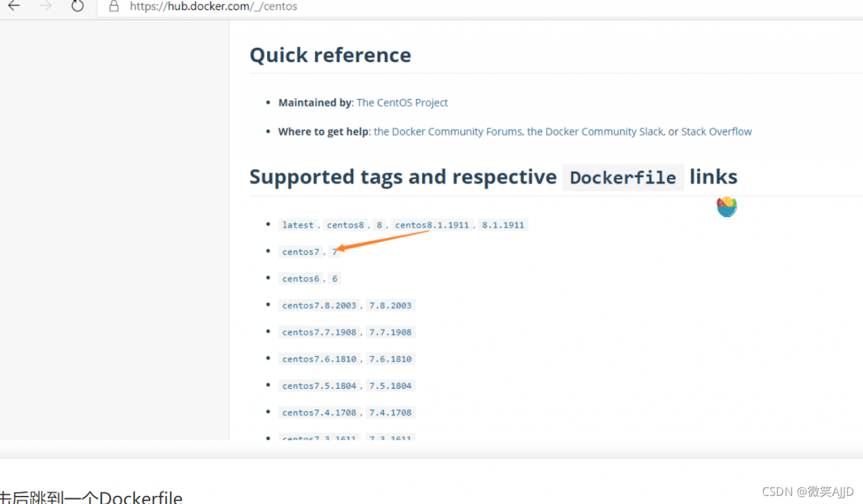Click the centos8.1.1911 tag link

point(432,225)
